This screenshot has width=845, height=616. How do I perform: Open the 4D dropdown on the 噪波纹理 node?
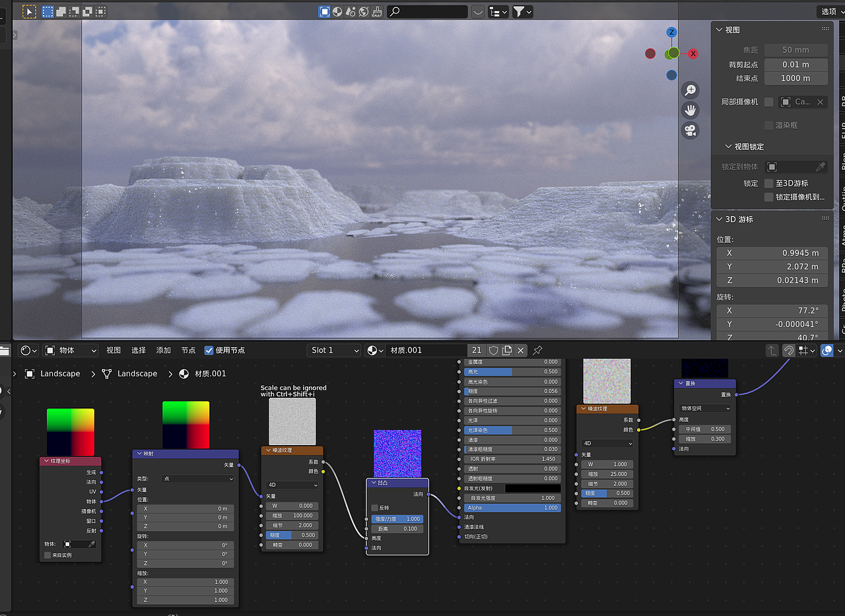292,485
